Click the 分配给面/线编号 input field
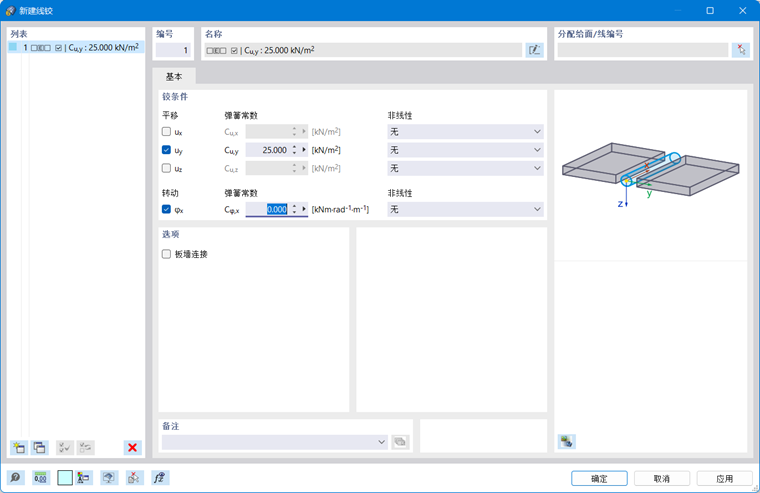Screen dimensions: 760x493 643,50
